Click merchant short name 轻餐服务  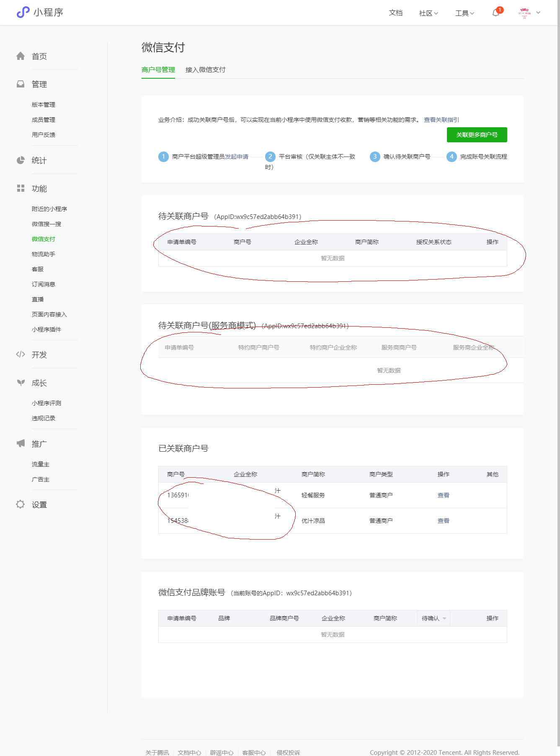pos(313,495)
